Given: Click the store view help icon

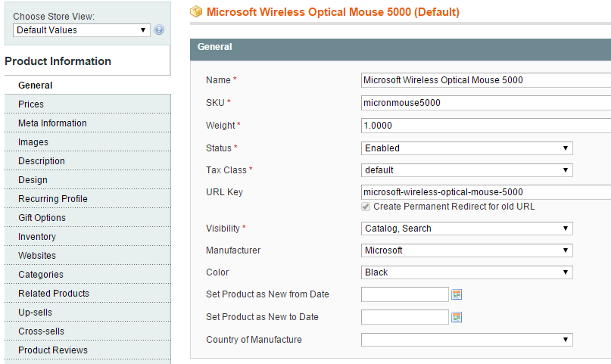Looking at the screenshot, I should [159, 30].
